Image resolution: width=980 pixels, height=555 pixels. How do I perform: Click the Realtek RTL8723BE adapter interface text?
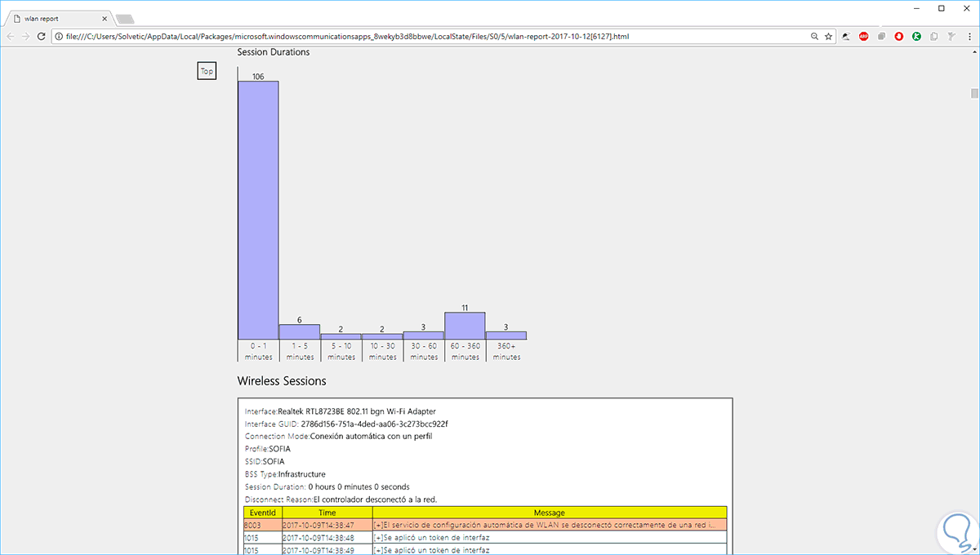tap(357, 411)
